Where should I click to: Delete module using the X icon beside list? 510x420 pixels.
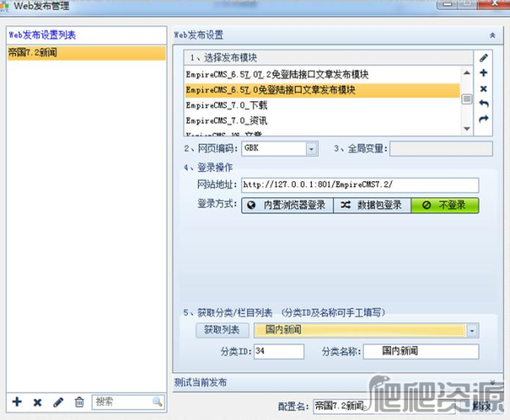pyautogui.click(x=484, y=88)
